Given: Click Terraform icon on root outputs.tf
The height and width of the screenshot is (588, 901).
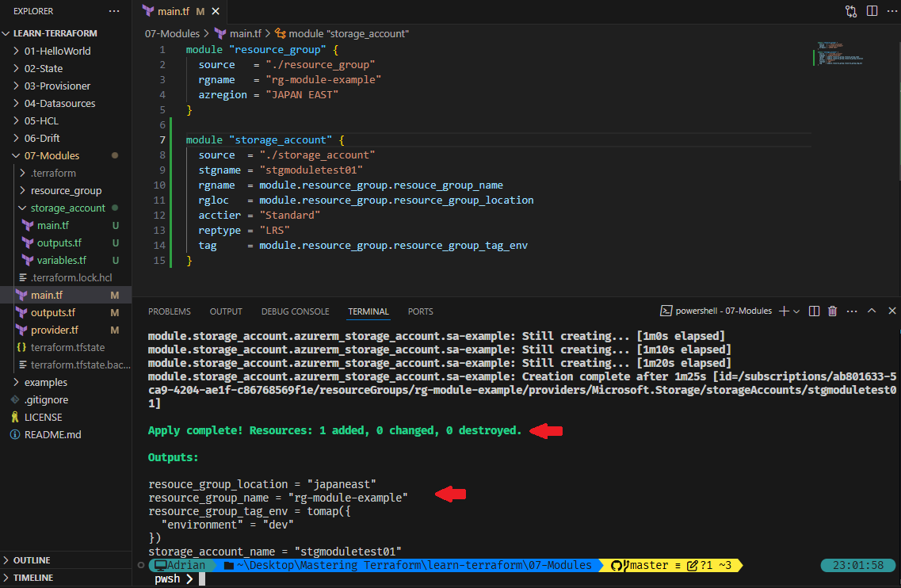Looking at the screenshot, I should 21,313.
